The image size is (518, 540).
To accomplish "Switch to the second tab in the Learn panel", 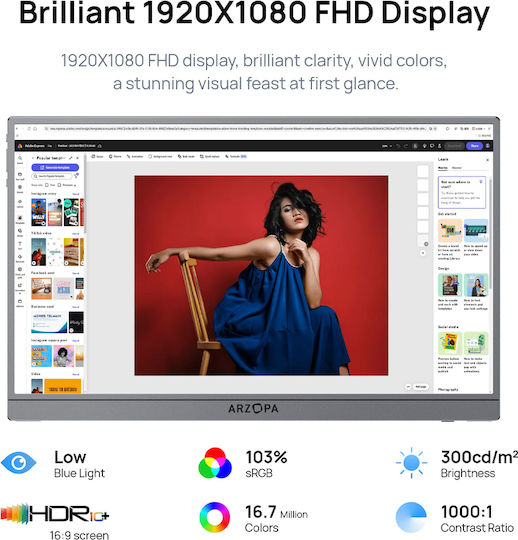I will click(457, 168).
